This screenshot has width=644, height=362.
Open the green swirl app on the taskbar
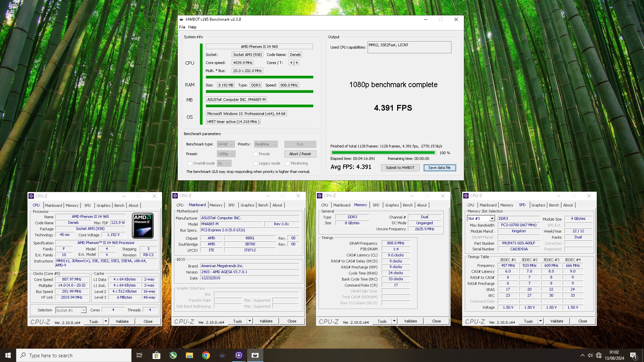pos(173,355)
